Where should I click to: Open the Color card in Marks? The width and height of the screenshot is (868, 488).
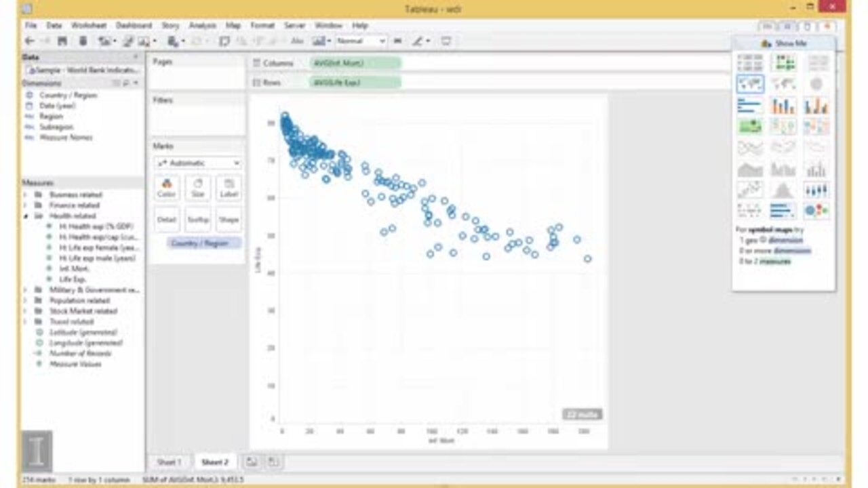click(x=167, y=188)
